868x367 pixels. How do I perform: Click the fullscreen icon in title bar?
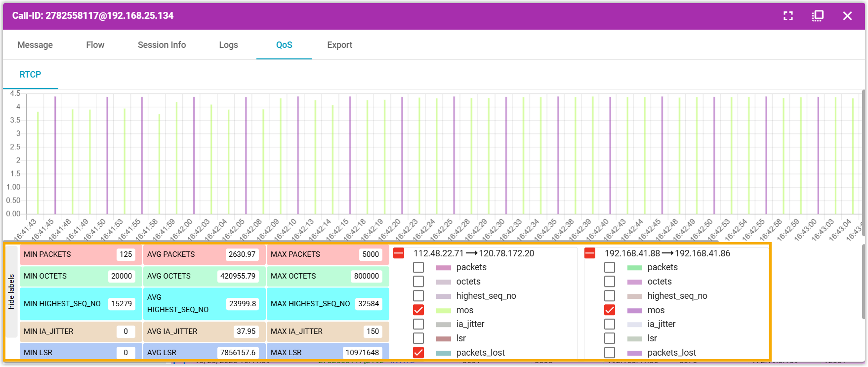pos(788,16)
